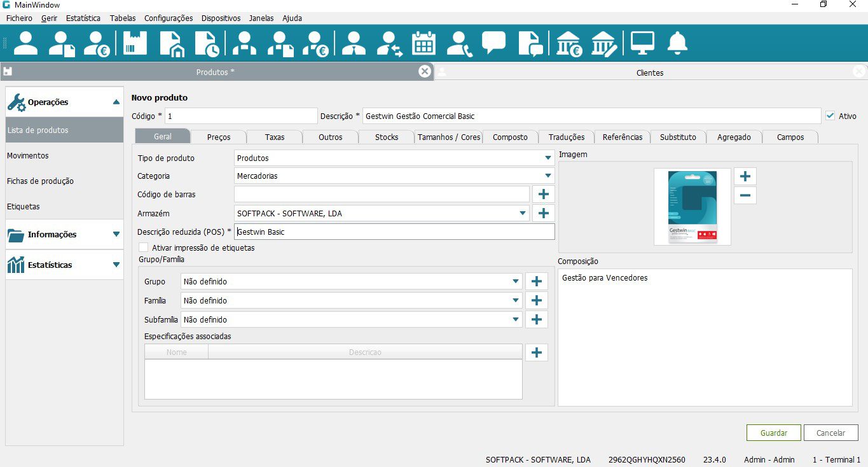Open Etiquetas in sidebar

(64, 206)
